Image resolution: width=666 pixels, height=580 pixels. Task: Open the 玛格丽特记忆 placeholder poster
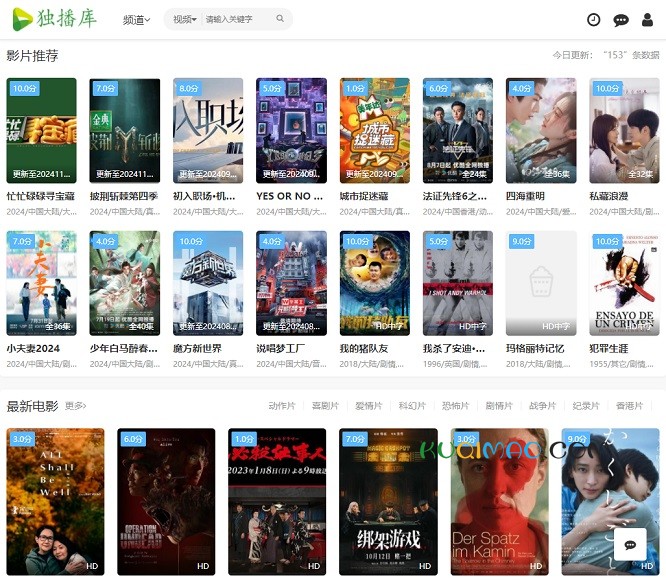[541, 283]
